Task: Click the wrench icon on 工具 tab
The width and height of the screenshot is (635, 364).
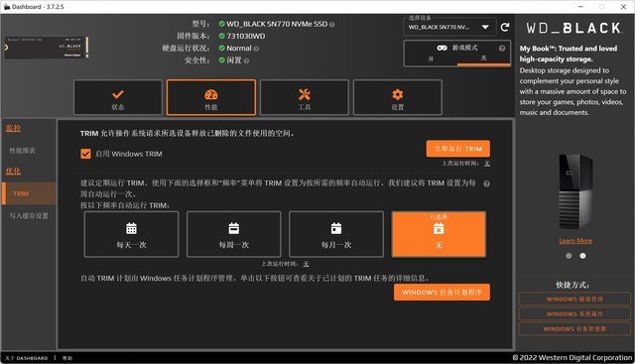Action: coord(305,94)
